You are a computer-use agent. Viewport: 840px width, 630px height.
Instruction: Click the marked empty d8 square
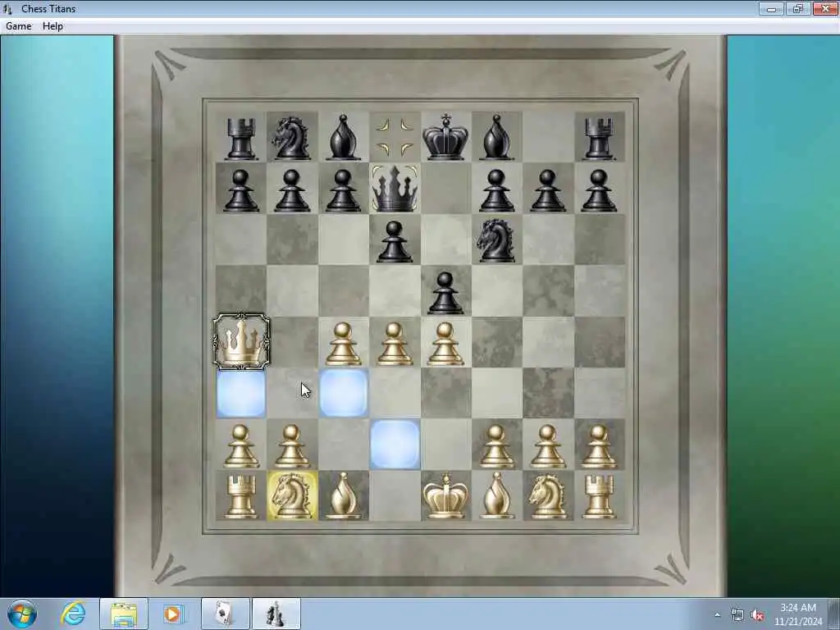coord(395,137)
